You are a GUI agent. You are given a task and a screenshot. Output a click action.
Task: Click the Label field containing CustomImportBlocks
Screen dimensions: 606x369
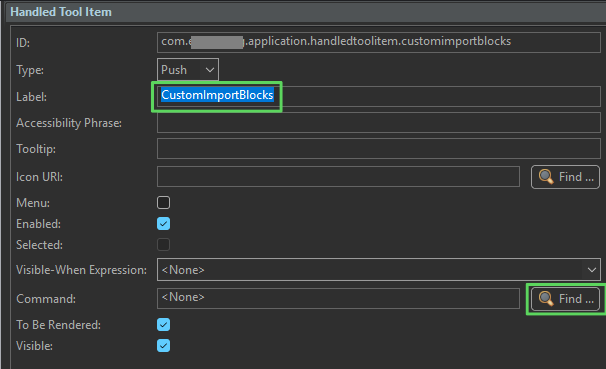coord(378,96)
